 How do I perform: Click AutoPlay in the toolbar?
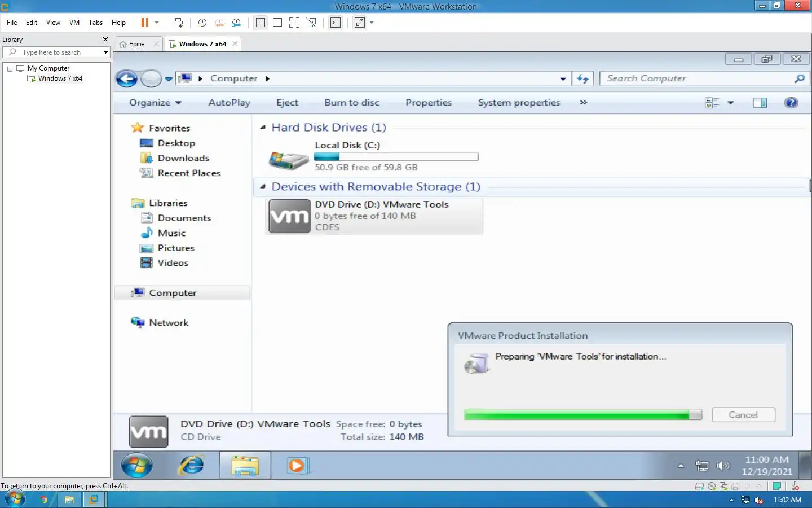230,103
